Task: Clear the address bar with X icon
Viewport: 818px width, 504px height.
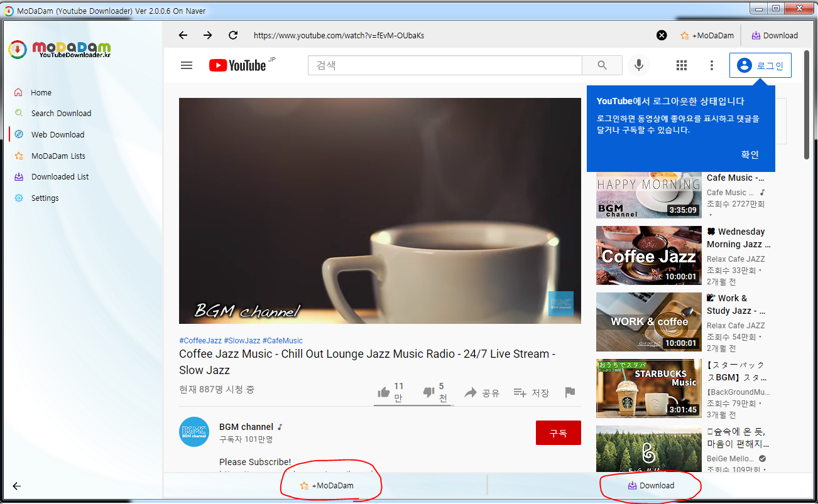Action: pyautogui.click(x=662, y=35)
